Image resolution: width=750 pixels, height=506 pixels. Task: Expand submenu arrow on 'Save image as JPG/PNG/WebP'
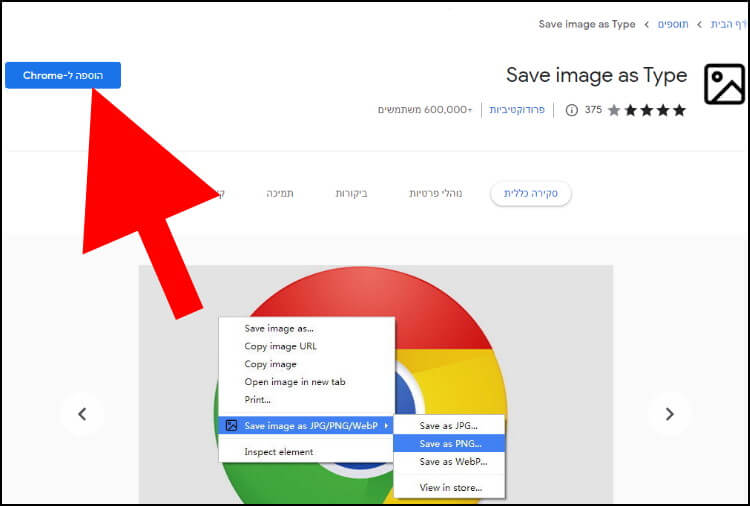386,425
